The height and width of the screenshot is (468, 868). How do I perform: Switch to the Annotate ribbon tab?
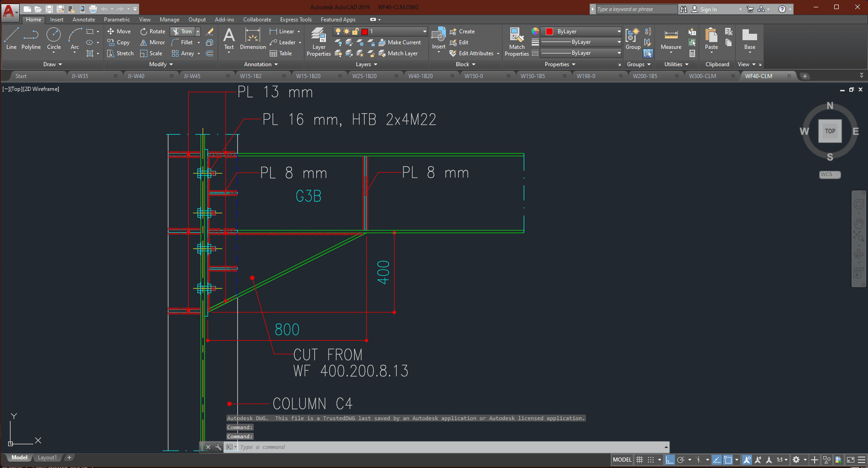[x=84, y=20]
